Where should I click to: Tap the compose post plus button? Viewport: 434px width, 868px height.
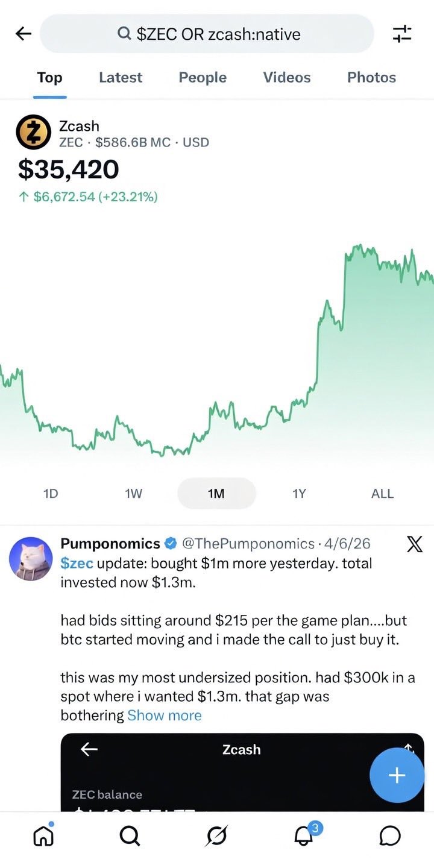[397, 775]
